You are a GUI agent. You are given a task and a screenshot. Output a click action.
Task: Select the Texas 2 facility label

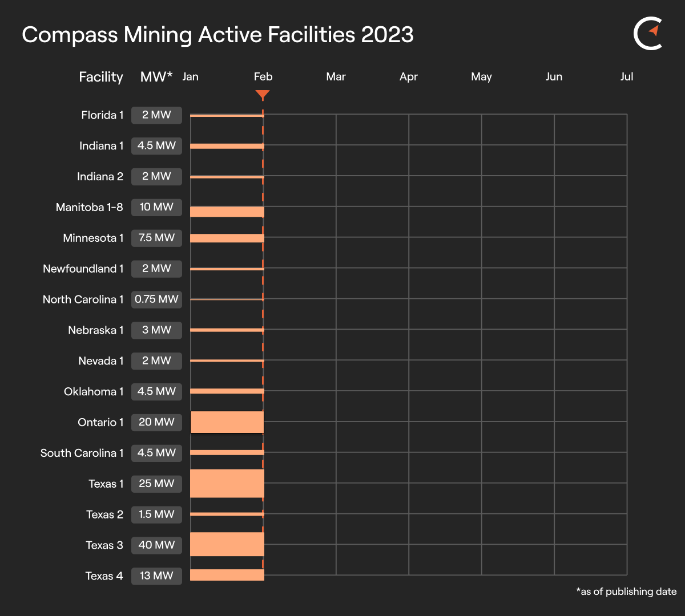[x=104, y=514]
